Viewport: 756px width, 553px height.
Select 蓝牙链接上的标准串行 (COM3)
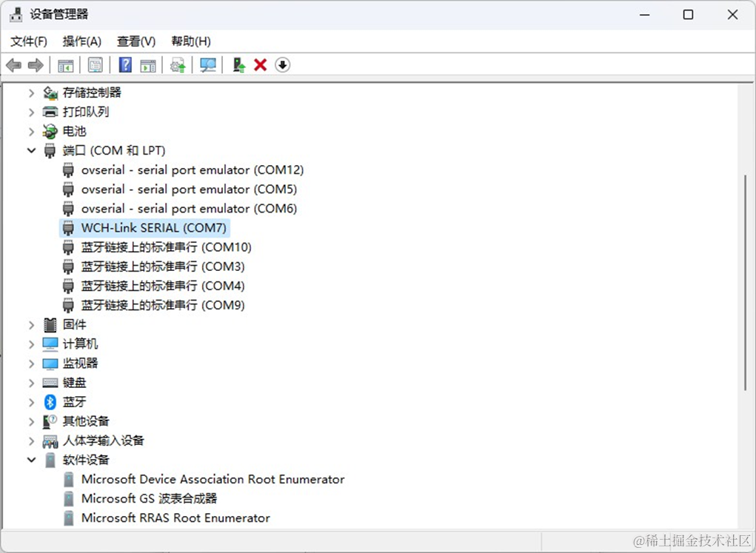click(163, 266)
